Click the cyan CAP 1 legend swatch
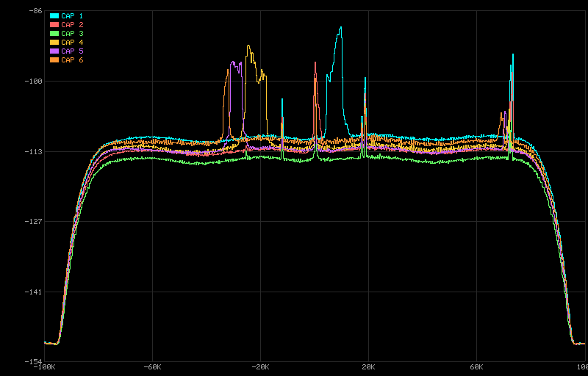 point(54,15)
